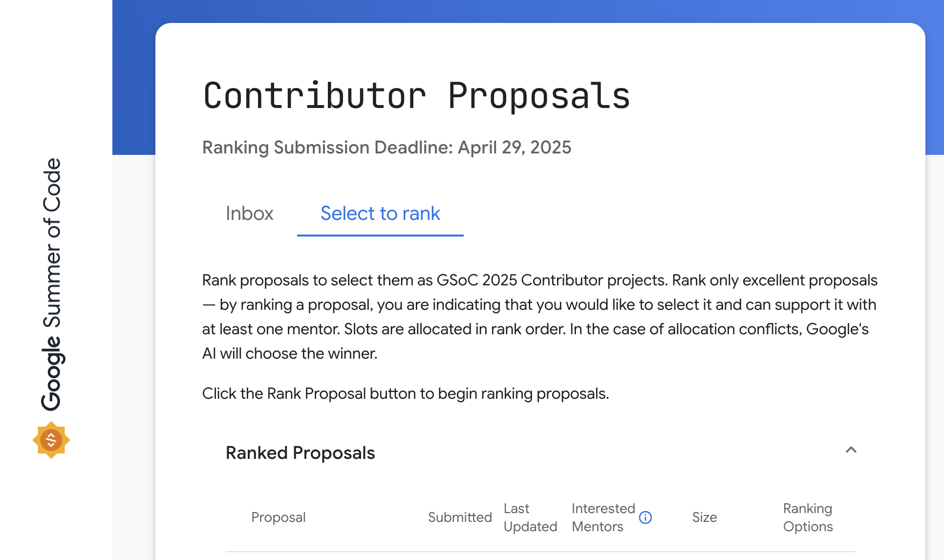Click the info icon beside Interested Mentors

point(645,517)
